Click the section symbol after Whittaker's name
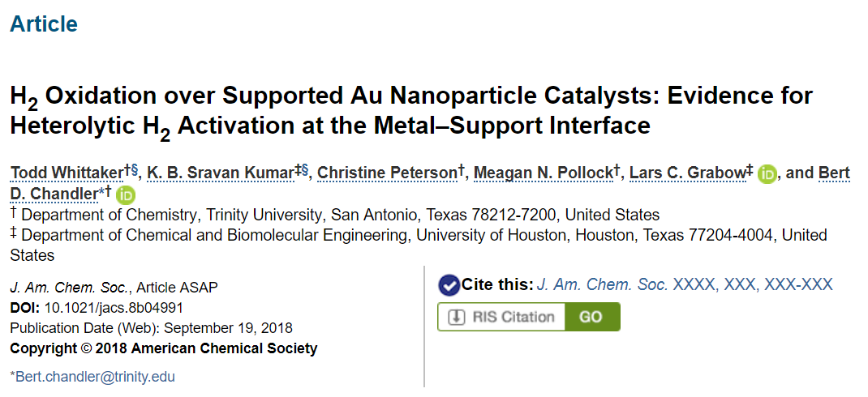Viewport: 868px width, 397px height. pyautogui.click(x=135, y=170)
